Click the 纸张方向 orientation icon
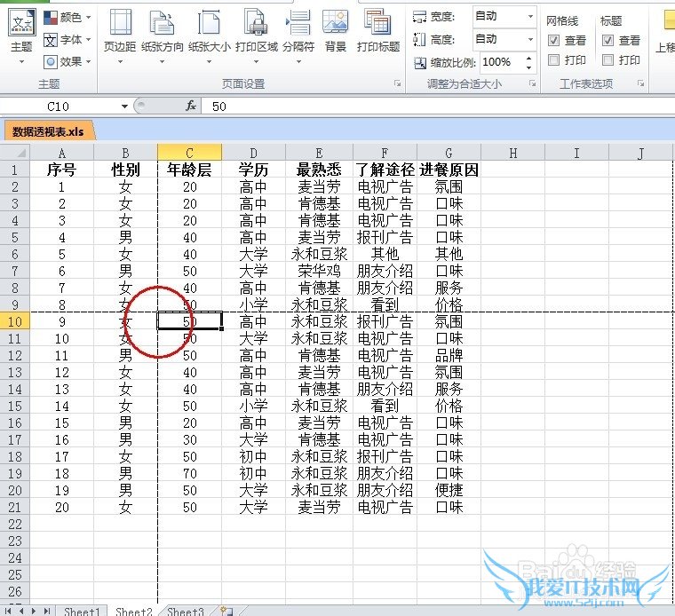 coord(163,22)
